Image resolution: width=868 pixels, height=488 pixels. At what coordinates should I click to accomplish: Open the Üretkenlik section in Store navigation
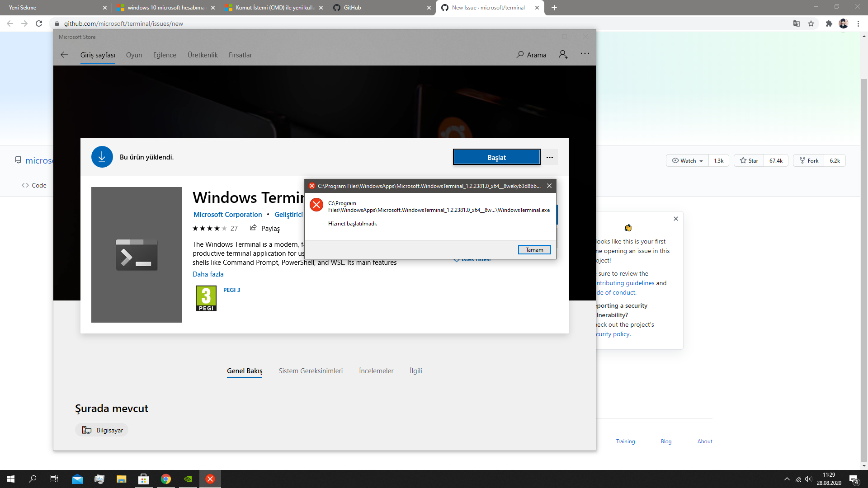[203, 55]
